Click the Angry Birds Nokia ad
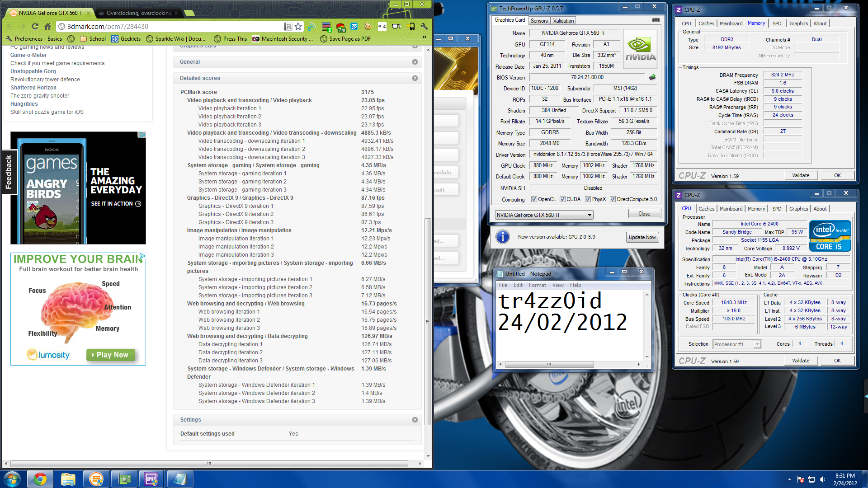 [78, 188]
